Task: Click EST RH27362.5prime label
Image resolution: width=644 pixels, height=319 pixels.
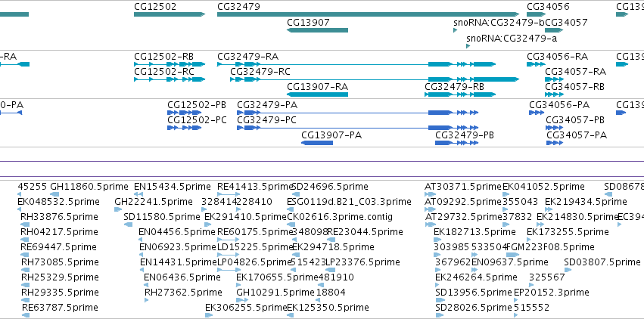Action: [183, 293]
